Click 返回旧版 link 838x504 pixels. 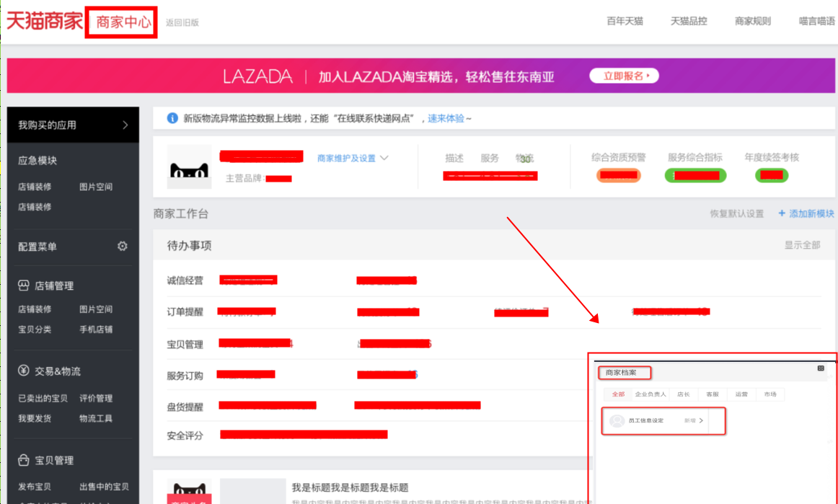[x=182, y=22]
